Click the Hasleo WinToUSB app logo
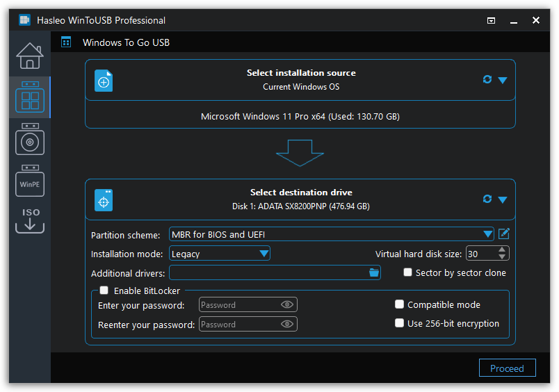Viewport: 559px width, 392px height. (24, 20)
